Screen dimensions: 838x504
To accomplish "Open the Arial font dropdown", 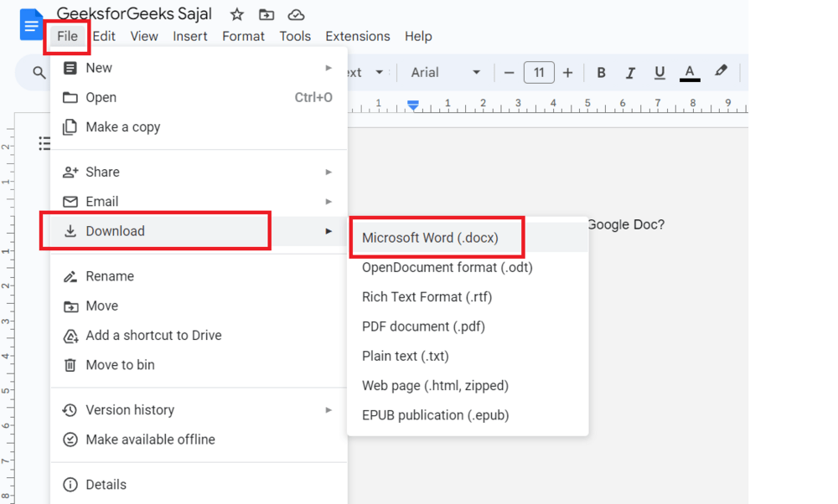I will tap(445, 72).
